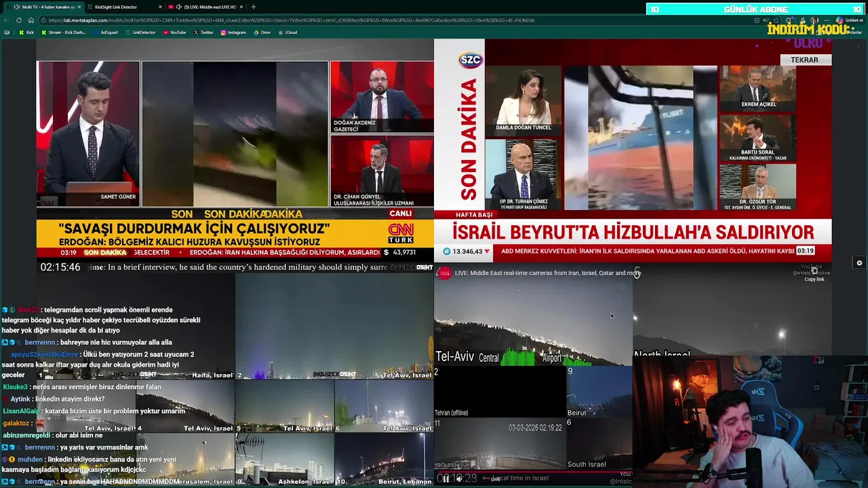The image size is (868, 488).
Task: Open the Twitter bookmark
Action: pyautogui.click(x=203, y=32)
